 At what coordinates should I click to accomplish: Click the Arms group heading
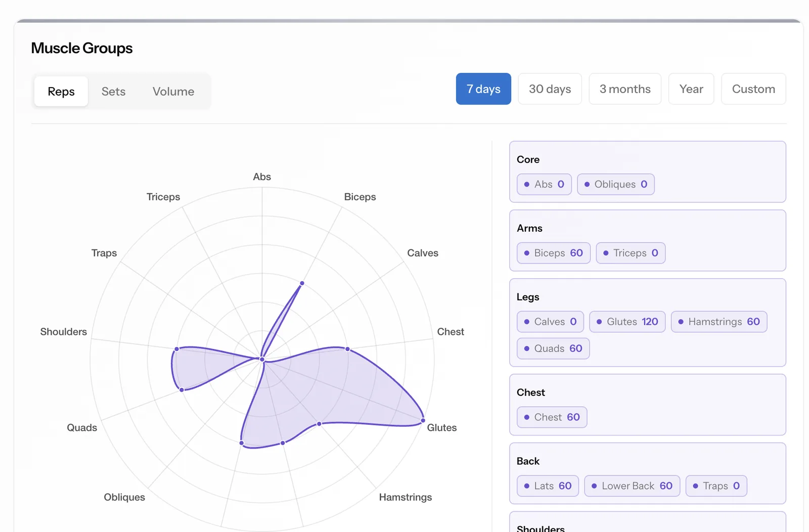pos(529,228)
